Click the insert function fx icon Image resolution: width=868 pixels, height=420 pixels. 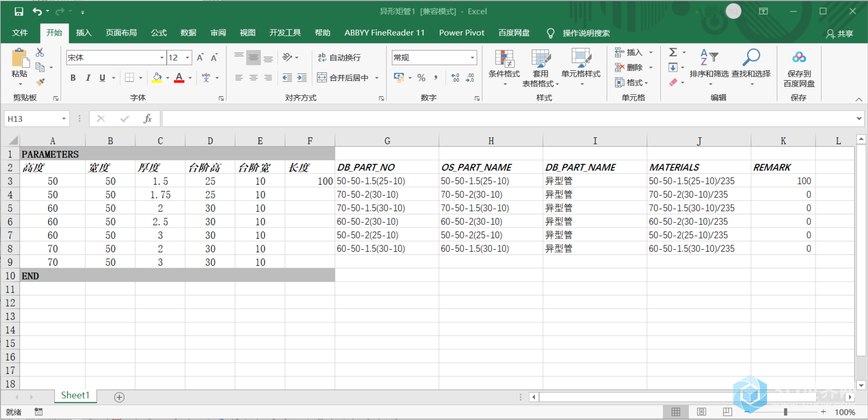click(x=148, y=119)
